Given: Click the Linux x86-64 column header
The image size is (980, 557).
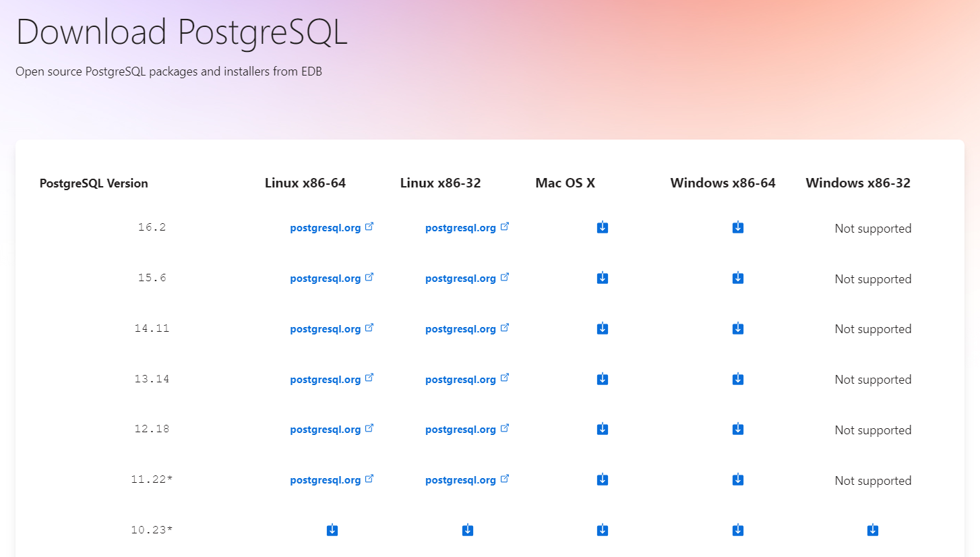Looking at the screenshot, I should [305, 183].
